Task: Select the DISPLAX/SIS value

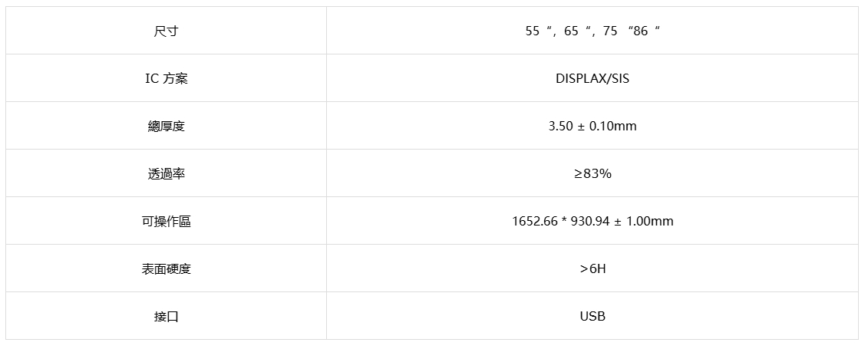Action: coord(592,78)
